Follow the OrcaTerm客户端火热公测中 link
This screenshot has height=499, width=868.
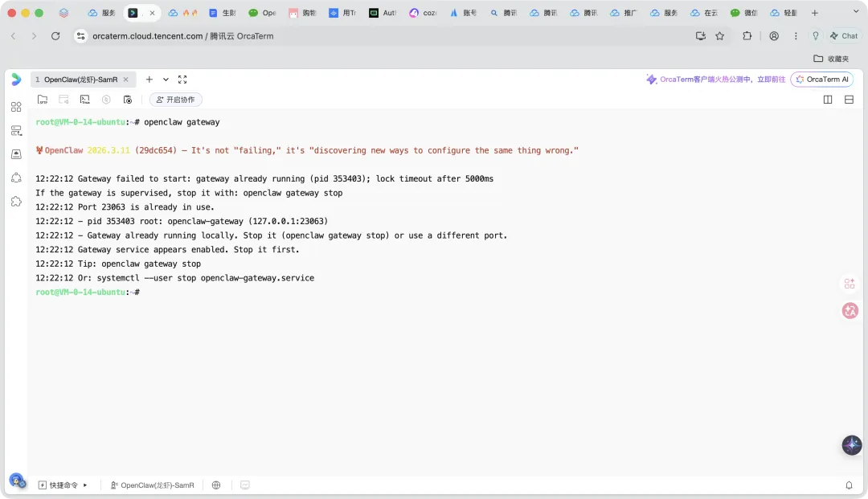[x=716, y=80]
